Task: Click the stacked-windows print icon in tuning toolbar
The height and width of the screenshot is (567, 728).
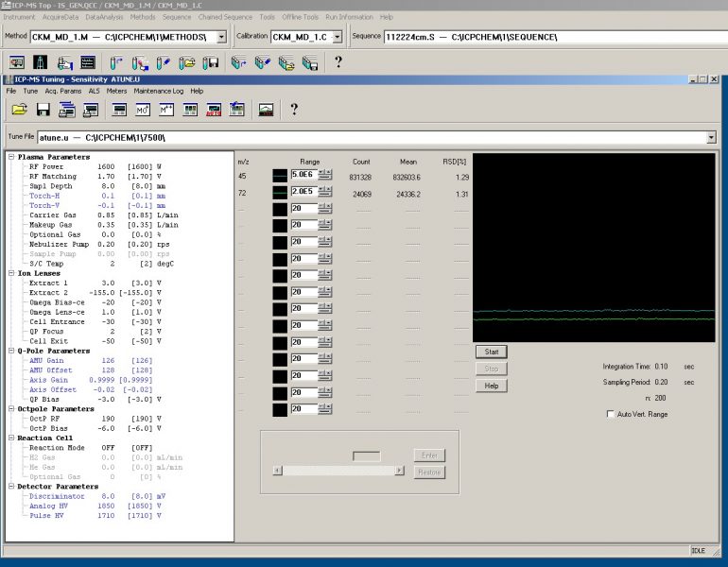Action: (67, 110)
